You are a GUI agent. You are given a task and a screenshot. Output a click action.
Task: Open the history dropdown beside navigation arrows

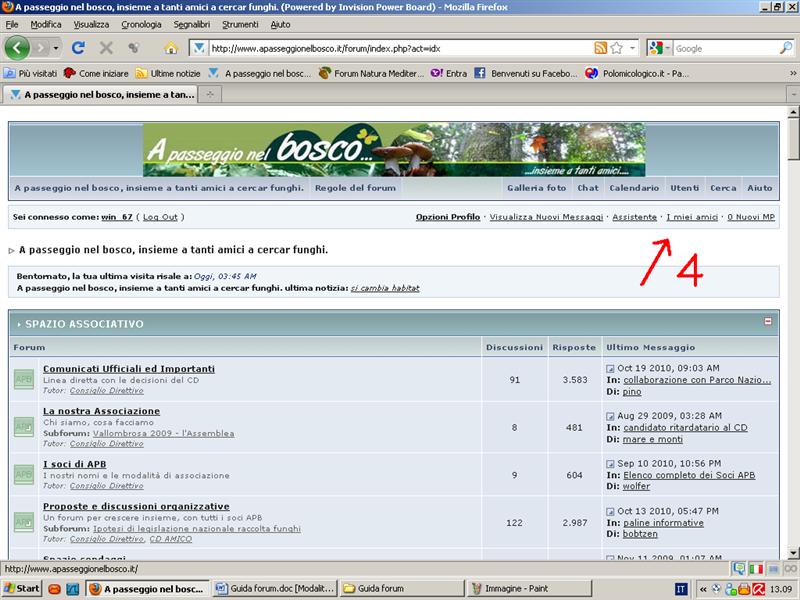(x=56, y=48)
